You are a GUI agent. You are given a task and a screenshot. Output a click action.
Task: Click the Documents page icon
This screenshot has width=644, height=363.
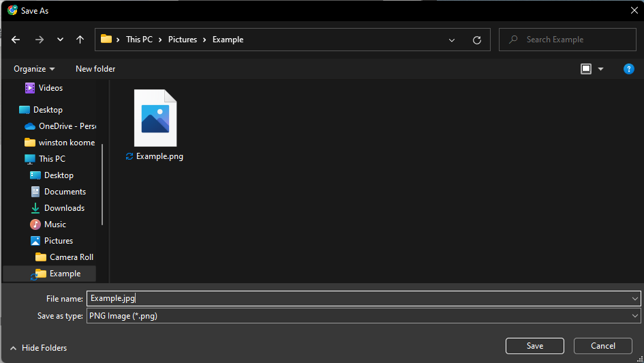(x=35, y=192)
